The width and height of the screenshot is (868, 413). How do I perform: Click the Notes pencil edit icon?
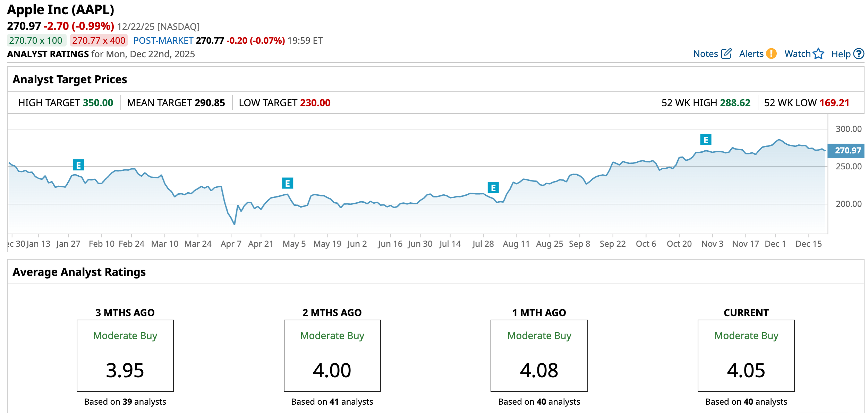pos(726,54)
